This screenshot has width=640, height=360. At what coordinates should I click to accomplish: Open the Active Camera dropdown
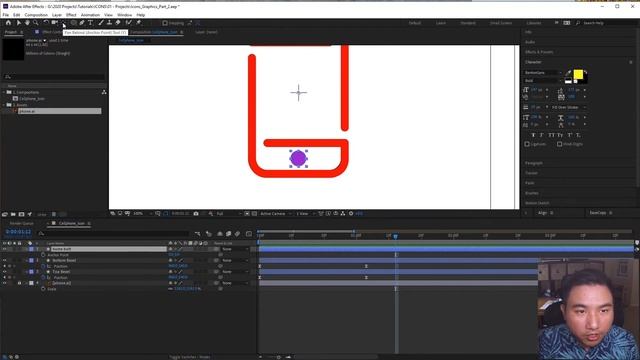[x=276, y=213]
